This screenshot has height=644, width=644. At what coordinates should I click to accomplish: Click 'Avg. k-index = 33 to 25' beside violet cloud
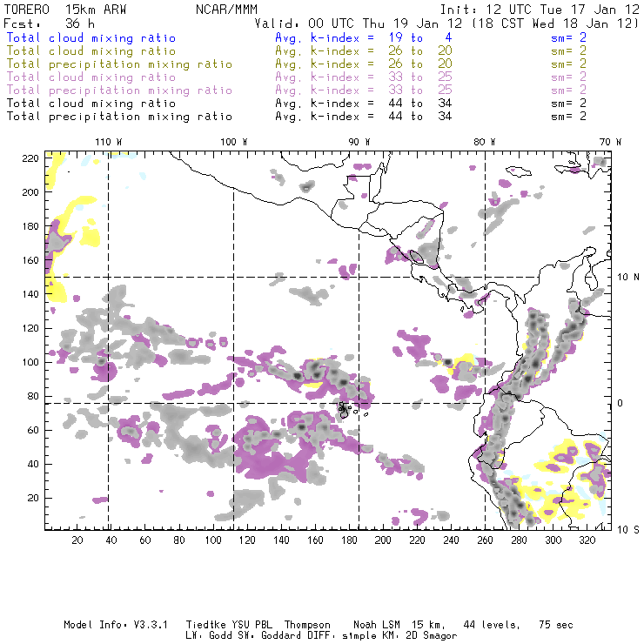pyautogui.click(x=364, y=77)
